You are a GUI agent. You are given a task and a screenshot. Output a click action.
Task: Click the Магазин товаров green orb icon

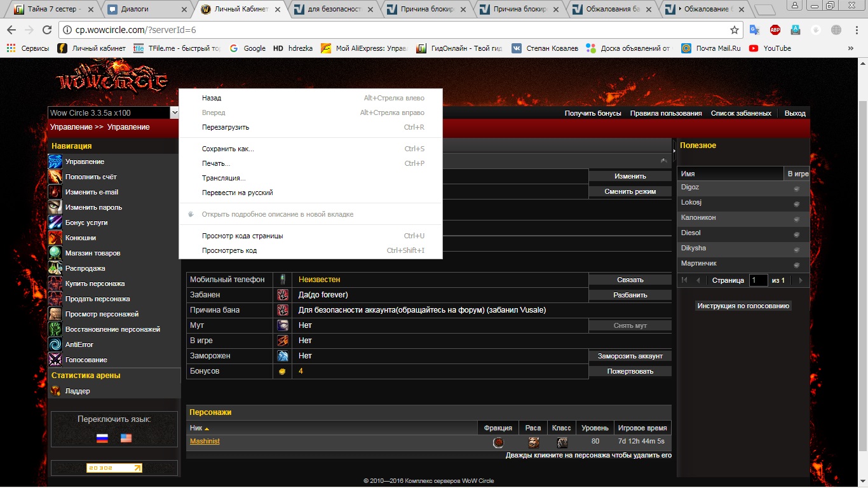click(x=55, y=253)
